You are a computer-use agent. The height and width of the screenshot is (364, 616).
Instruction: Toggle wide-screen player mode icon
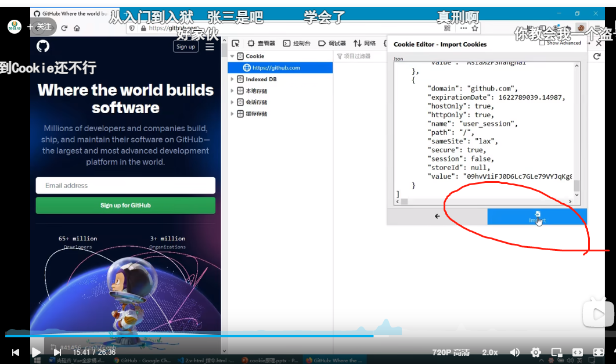578,352
